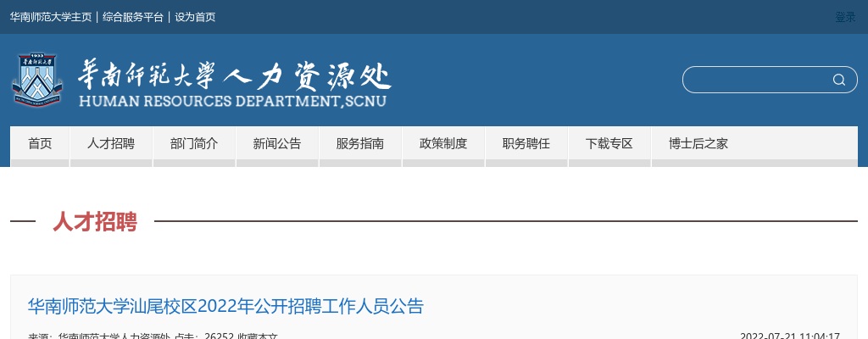Go to 下载专区 downloads section
Image resolution: width=868 pixels, height=339 pixels.
click(609, 144)
